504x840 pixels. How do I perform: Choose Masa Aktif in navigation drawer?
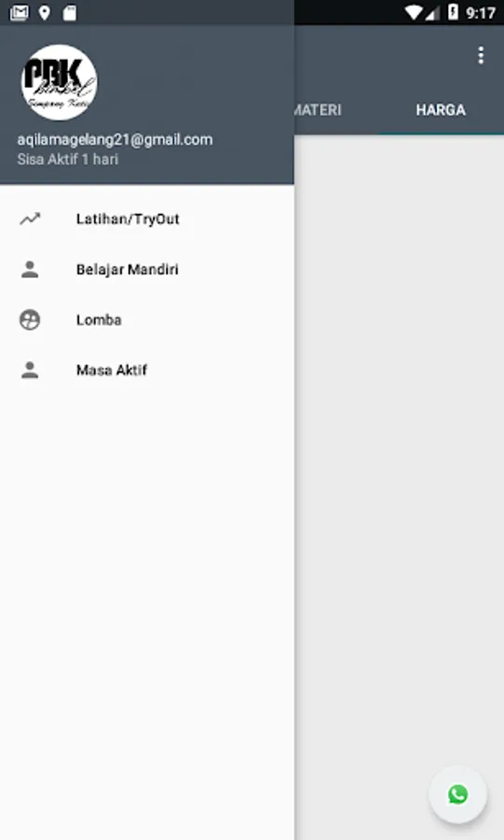coord(147,370)
